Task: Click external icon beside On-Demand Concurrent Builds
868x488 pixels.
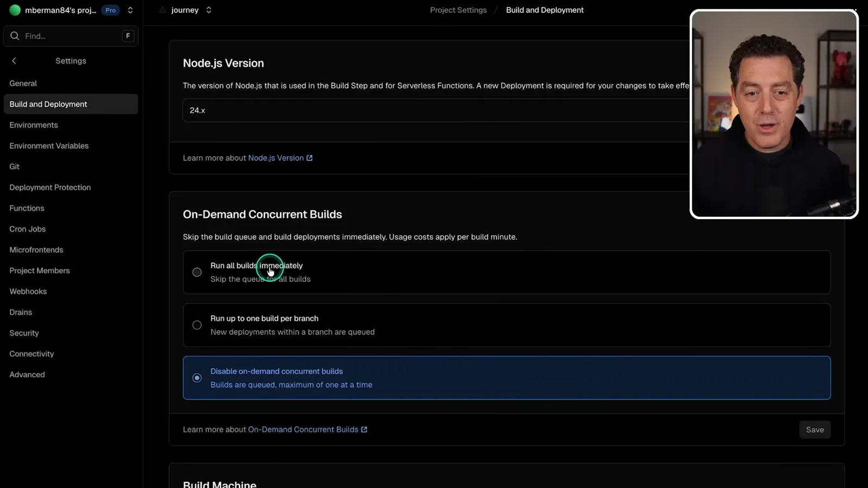Action: point(365,429)
